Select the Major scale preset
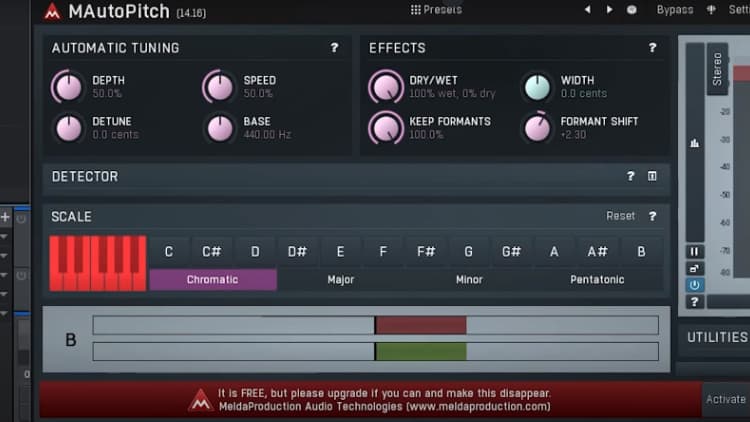Image resolution: width=750 pixels, height=422 pixels. click(341, 279)
